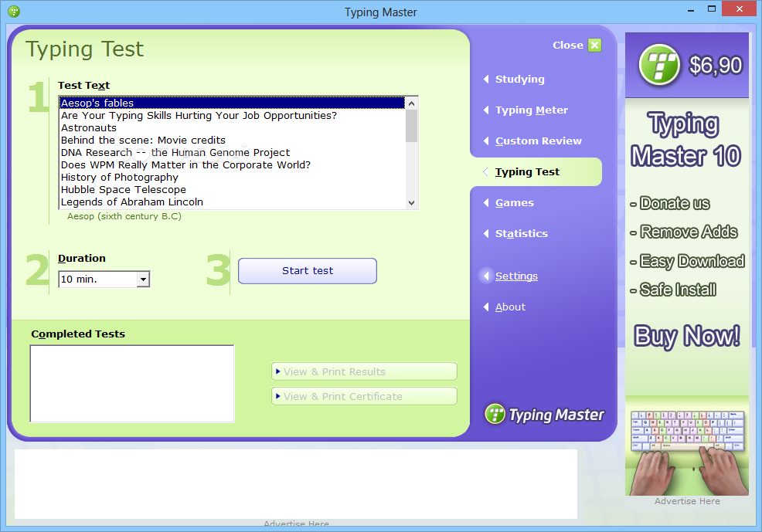This screenshot has width=762, height=532.
Task: Click the arrow icon beside Custom Review
Action: coord(486,141)
